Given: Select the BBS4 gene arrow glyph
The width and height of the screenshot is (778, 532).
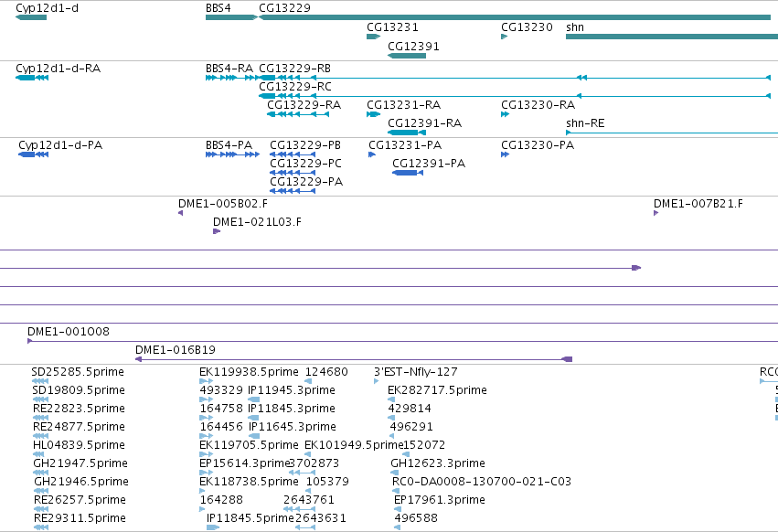Looking at the screenshot, I should [x=231, y=17].
